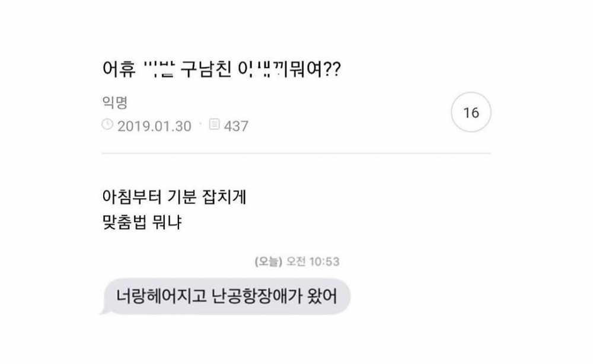Click 왔어 at the end of the message

[x=323, y=295]
